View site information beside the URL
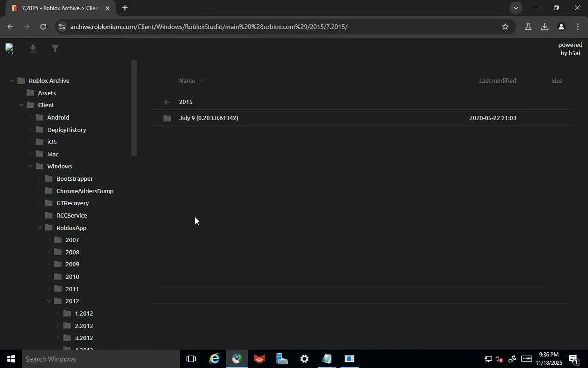Viewport: 588px width, 368px height. pos(62,27)
